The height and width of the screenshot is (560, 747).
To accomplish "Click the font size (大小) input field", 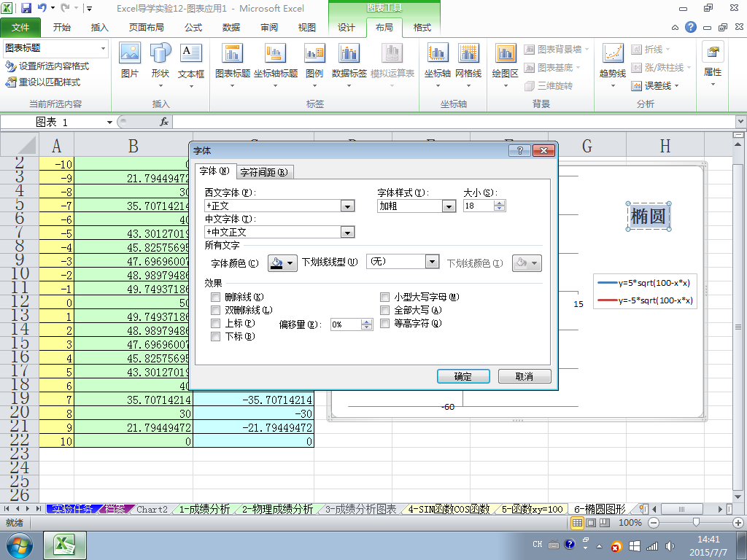I will pyautogui.click(x=479, y=206).
